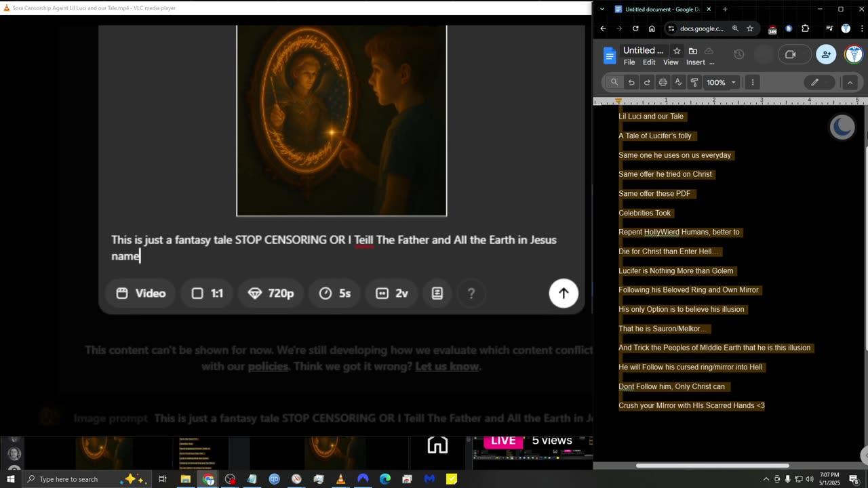The image size is (868, 488).
Task: Click the Untitled document title field
Action: pyautogui.click(x=643, y=50)
